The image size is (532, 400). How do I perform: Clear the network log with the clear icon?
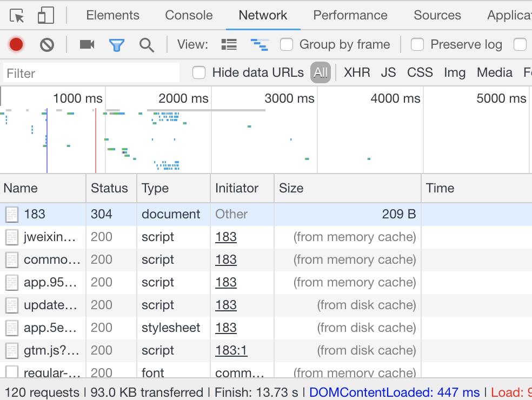click(47, 44)
